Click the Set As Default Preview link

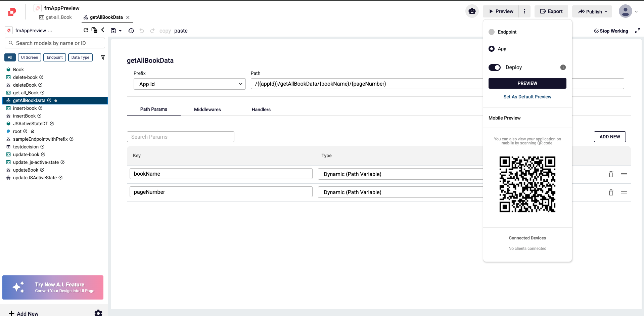pos(527,97)
